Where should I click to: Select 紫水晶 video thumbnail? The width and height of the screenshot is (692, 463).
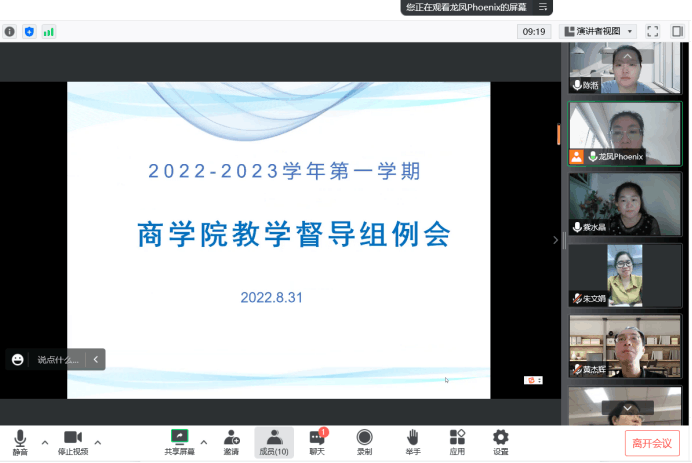pyautogui.click(x=624, y=204)
